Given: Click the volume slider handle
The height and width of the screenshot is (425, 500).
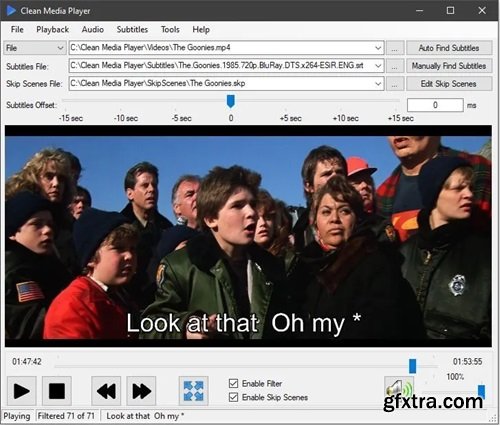Looking at the screenshot, I should tap(481, 392).
